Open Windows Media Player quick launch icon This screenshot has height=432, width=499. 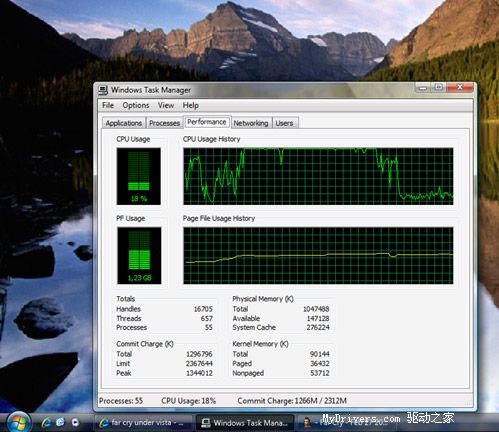pyautogui.click(x=75, y=422)
